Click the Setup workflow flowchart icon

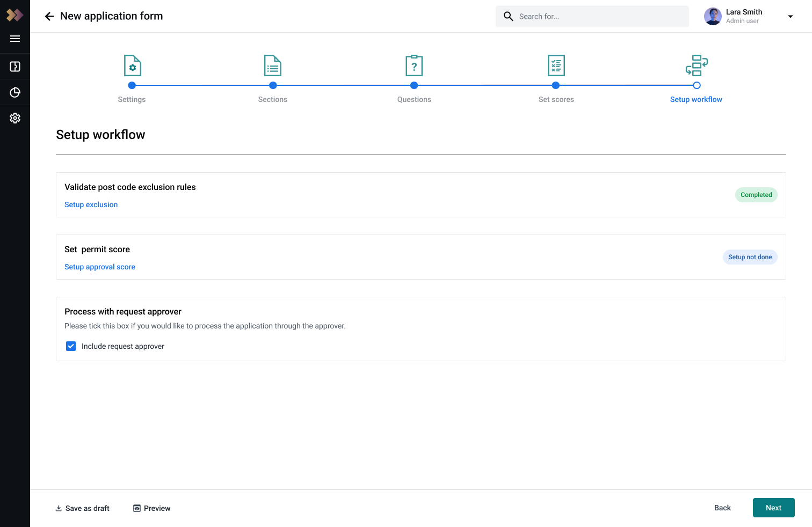pos(697,65)
